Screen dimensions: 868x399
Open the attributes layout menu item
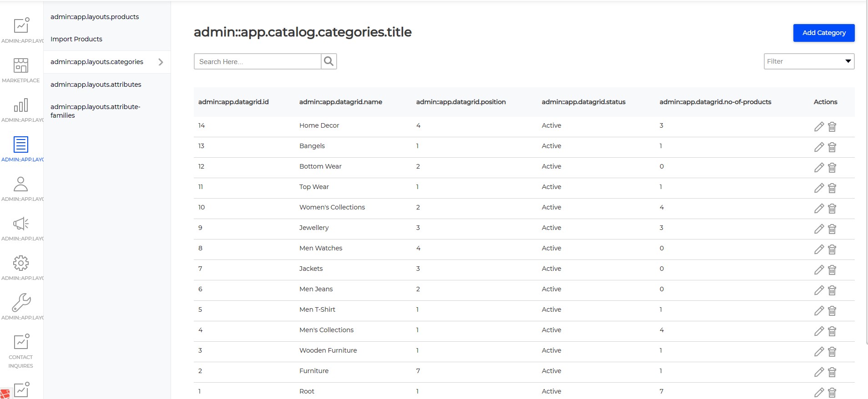point(96,85)
